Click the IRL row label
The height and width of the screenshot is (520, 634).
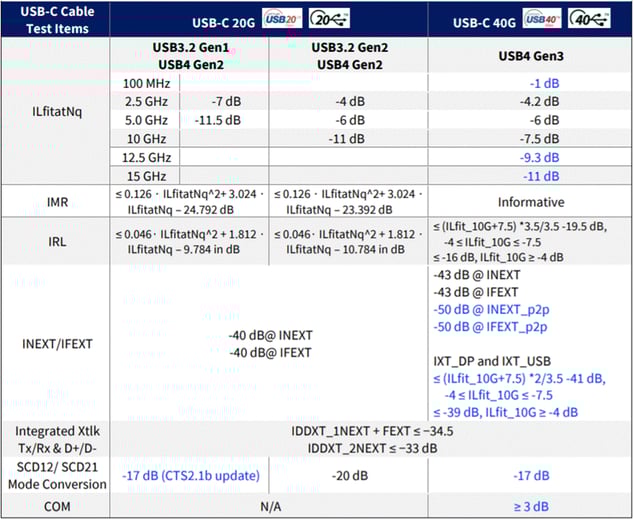57,241
